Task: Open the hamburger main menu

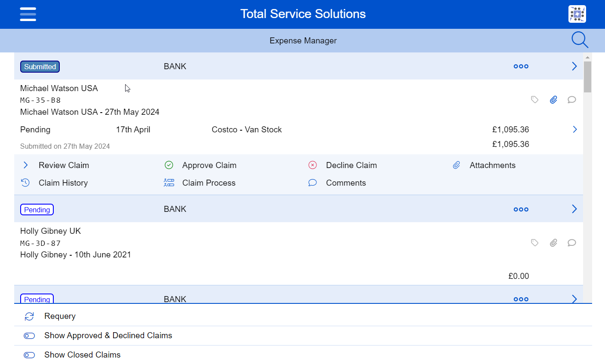Action: pyautogui.click(x=28, y=14)
